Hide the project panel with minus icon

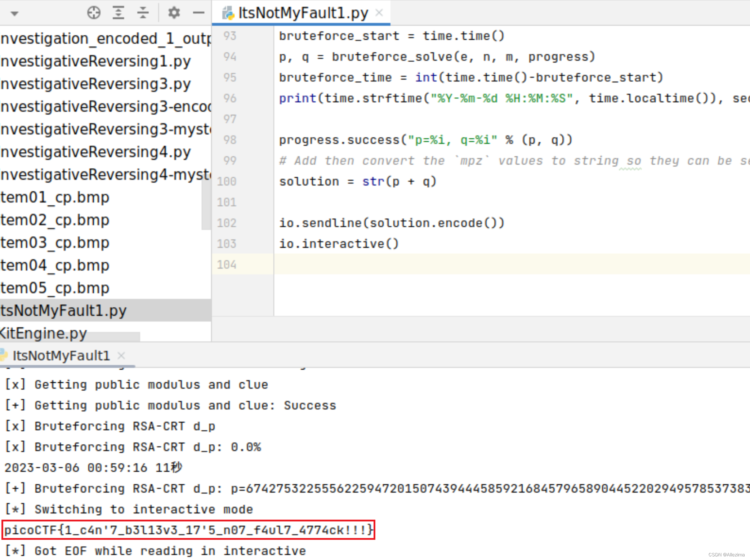pyautogui.click(x=198, y=13)
